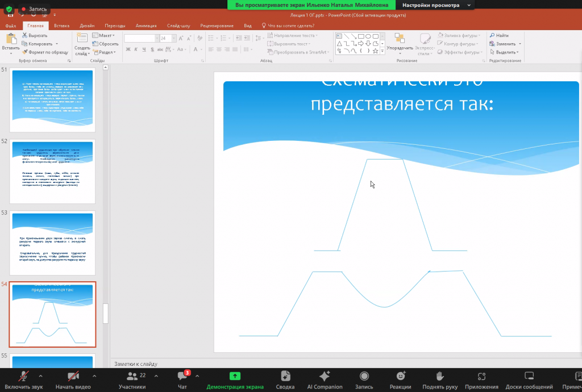Image resolution: width=582 pixels, height=392 pixels.
Task: Switch to the Слайд-шоу ribbon tab
Action: [178, 26]
